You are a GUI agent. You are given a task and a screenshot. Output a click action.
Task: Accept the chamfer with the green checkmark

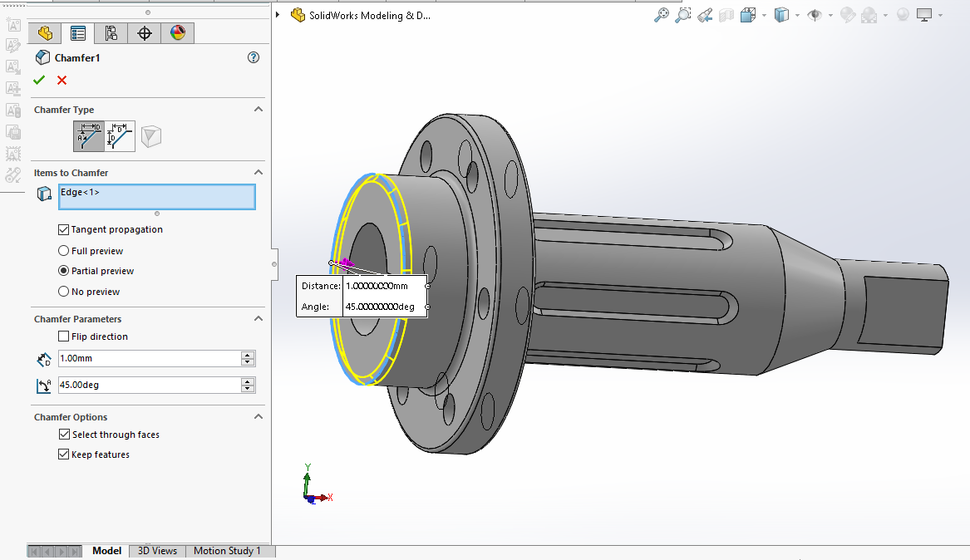point(39,80)
